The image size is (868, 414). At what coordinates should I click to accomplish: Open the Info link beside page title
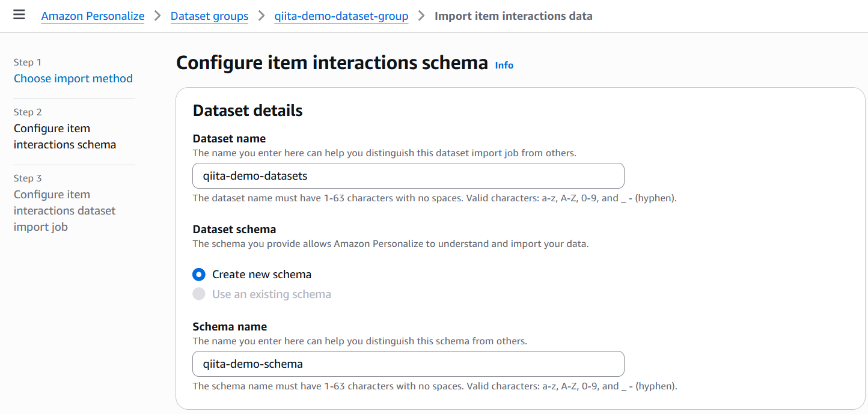[x=504, y=65]
